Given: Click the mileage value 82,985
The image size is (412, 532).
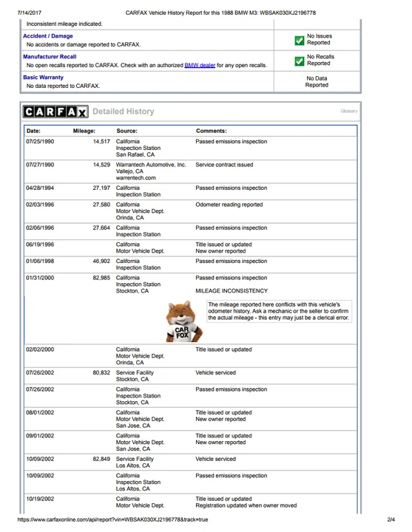Looking at the screenshot, I should [101, 278].
